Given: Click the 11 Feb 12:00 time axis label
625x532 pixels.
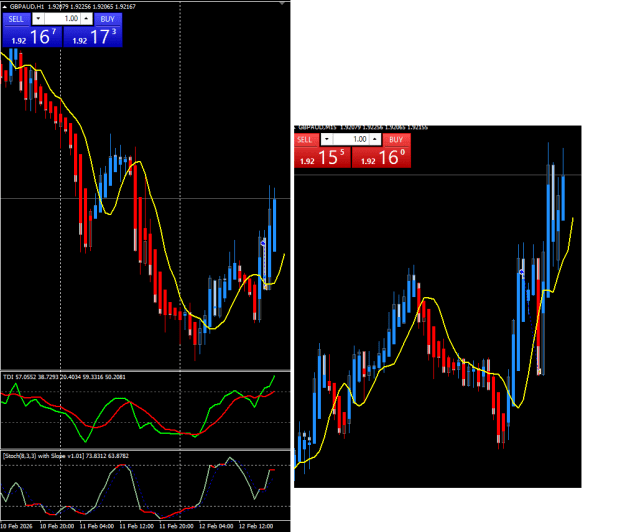Looking at the screenshot, I should (137, 526).
